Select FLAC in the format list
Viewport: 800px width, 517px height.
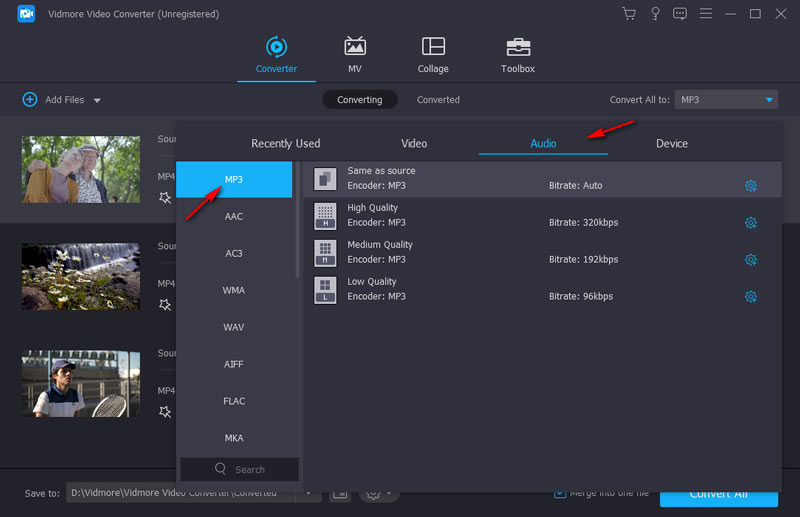tap(234, 401)
